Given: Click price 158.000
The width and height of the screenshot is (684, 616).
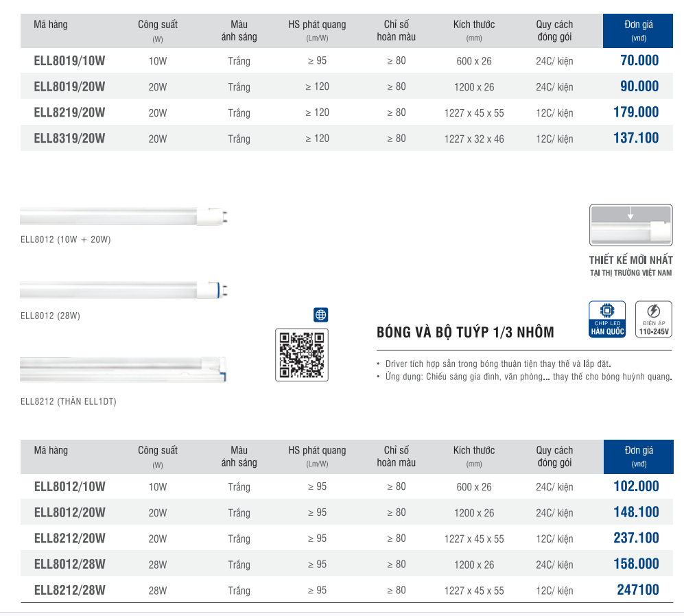Looking at the screenshot, I should 636,564.
